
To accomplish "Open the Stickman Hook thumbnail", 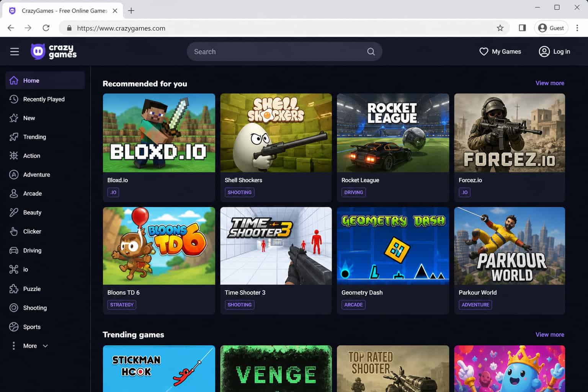I will tap(159, 369).
